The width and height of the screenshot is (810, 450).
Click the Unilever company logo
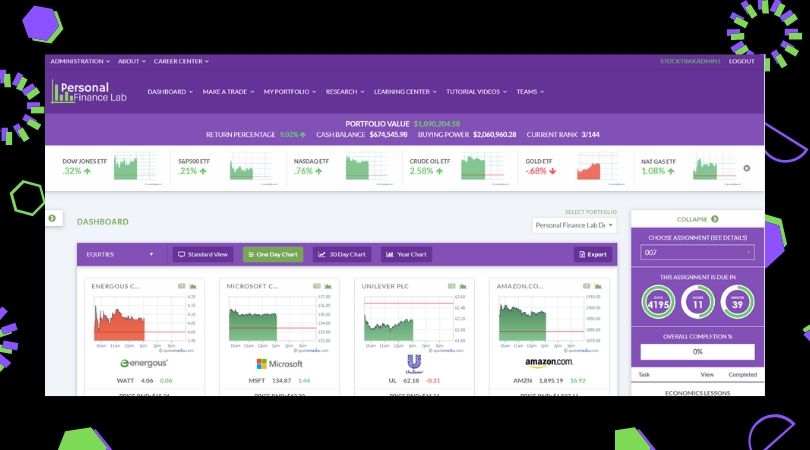414,364
